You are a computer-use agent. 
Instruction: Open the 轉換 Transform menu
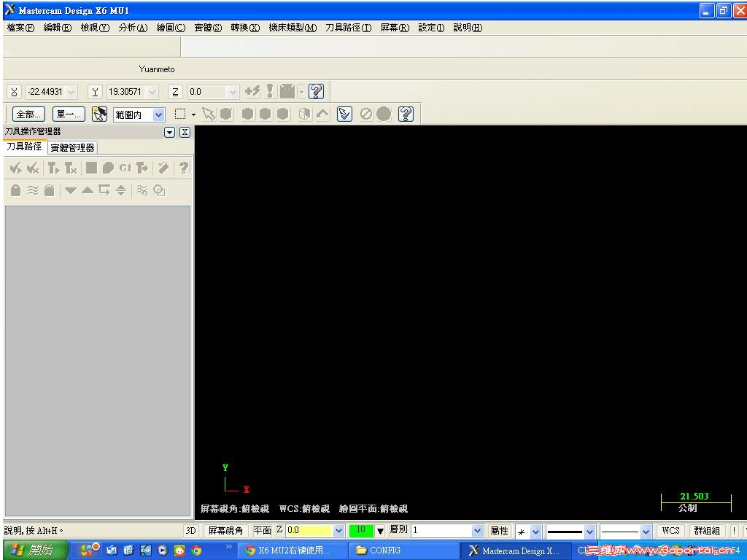(245, 28)
